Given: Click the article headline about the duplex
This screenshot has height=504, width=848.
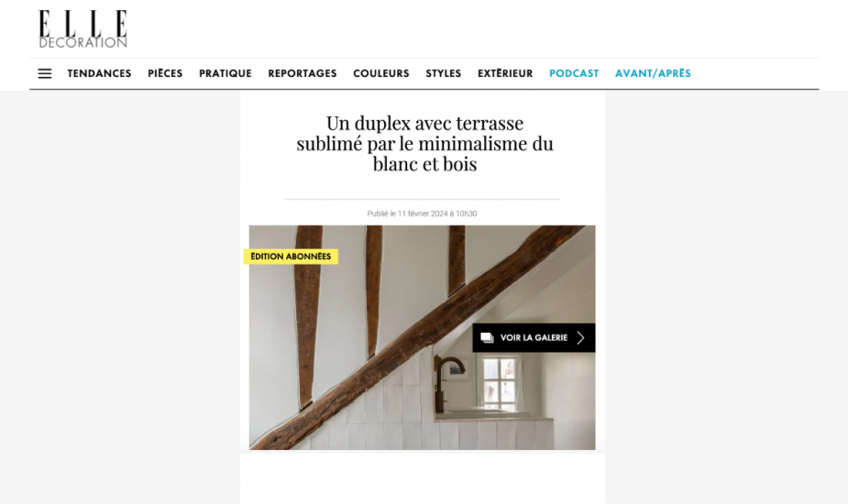Looking at the screenshot, I should pyautogui.click(x=424, y=143).
